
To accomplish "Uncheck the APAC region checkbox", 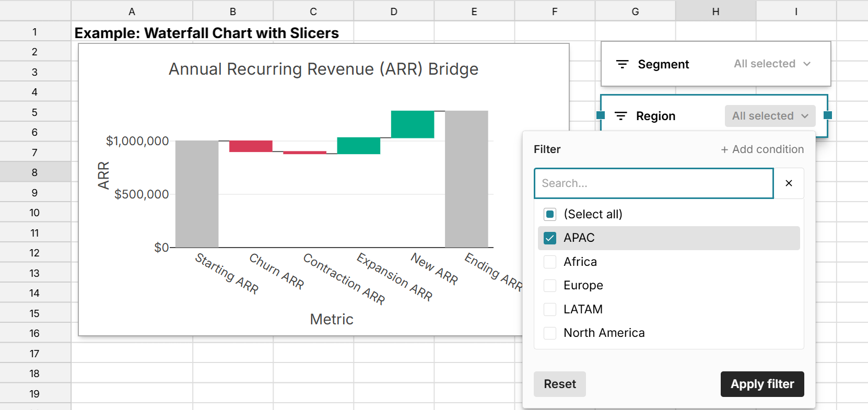I will pos(550,238).
